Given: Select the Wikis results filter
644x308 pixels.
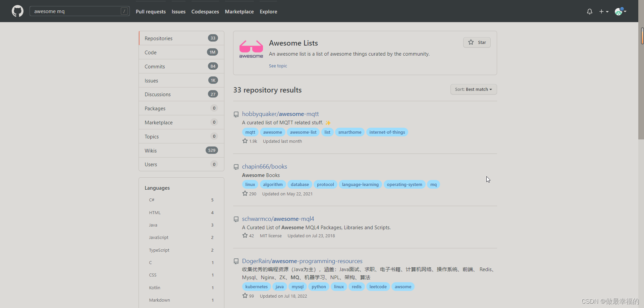Looking at the screenshot, I should [181, 150].
